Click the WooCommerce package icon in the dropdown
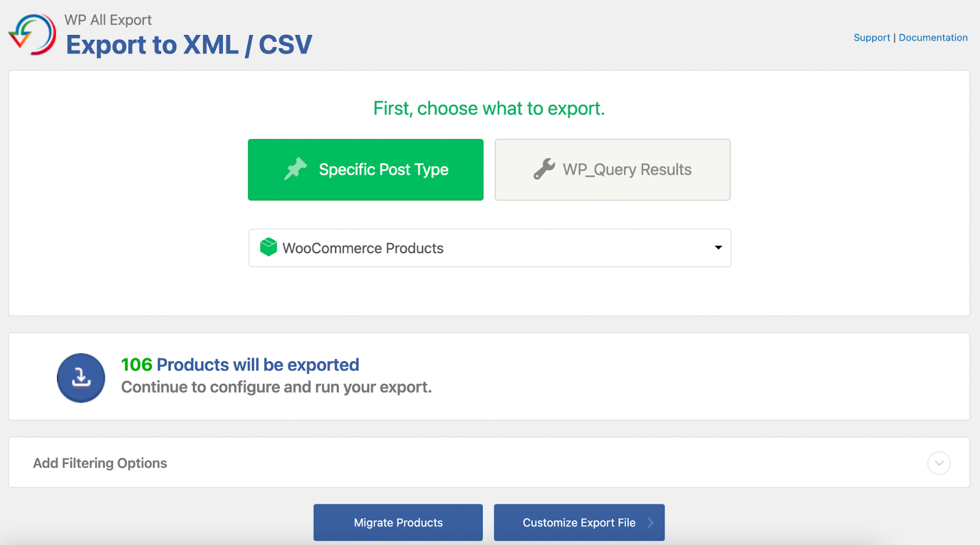Screen dimensions: 980x545 (x=268, y=247)
